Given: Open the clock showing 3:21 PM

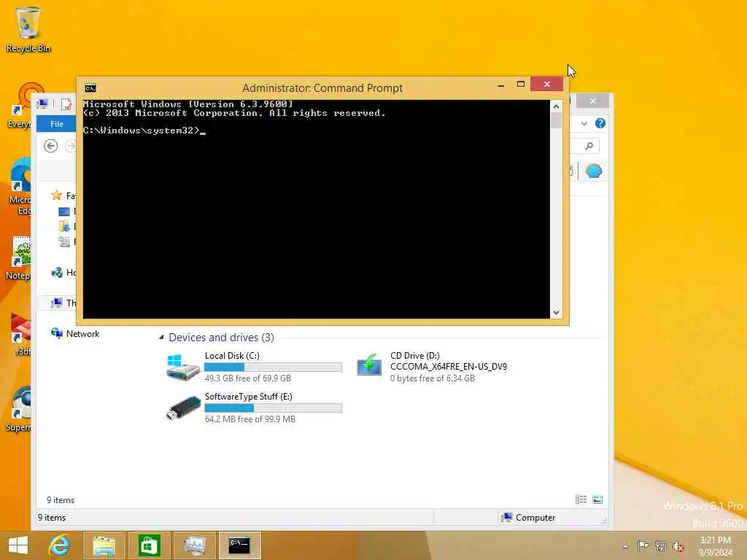Looking at the screenshot, I should [x=715, y=546].
